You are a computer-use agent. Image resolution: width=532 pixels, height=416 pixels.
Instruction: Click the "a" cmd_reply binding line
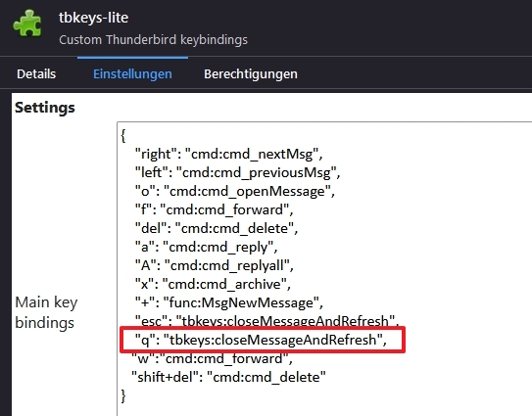point(207,247)
